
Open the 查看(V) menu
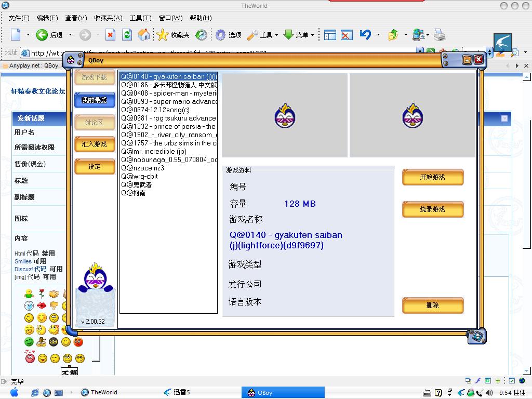click(76, 18)
